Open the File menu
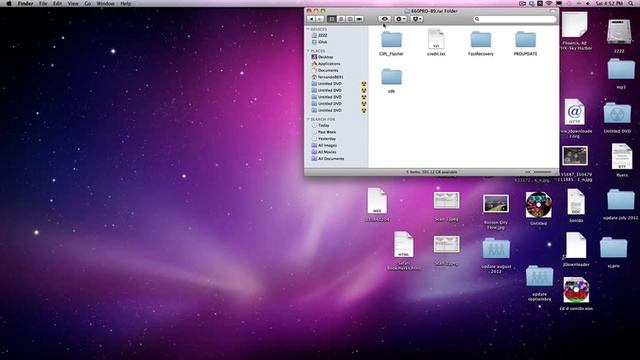 tap(43, 3)
